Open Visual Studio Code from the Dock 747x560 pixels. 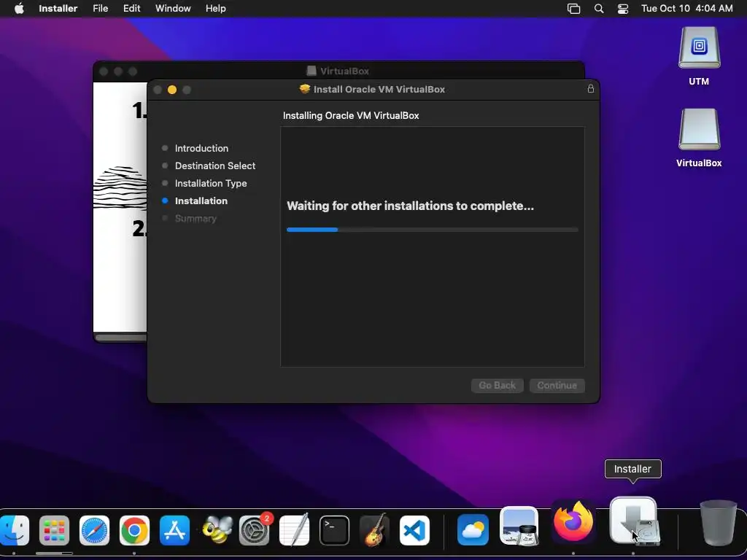point(414,530)
